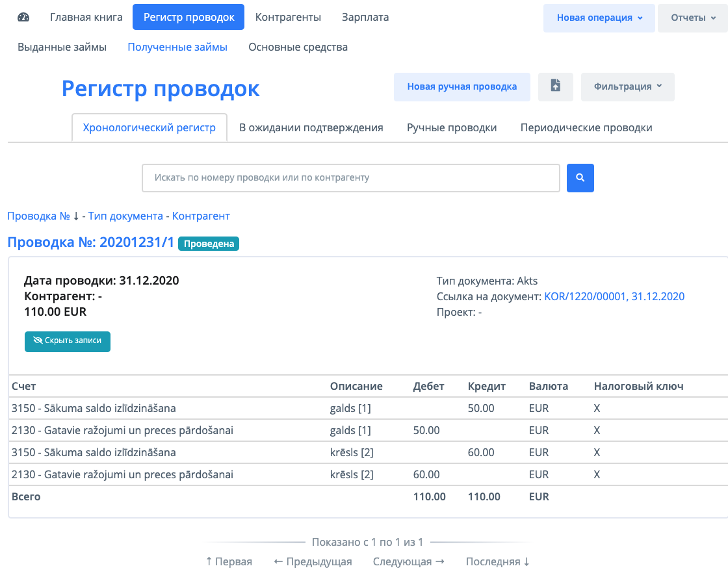728x577 pixels.
Task: Click the Счет column header
Action: (x=23, y=386)
